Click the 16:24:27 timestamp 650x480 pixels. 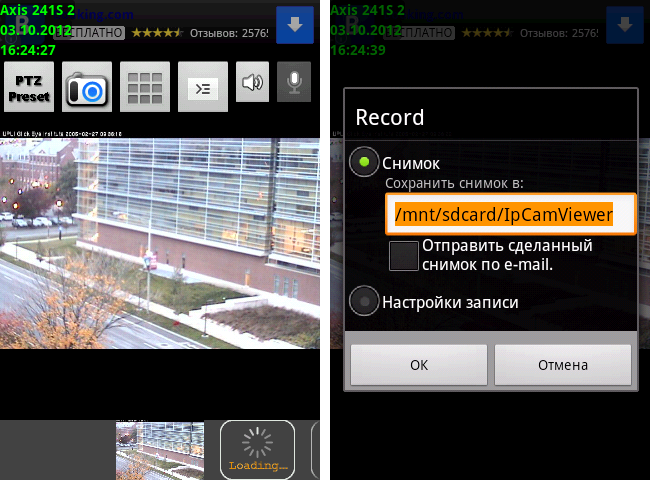[28, 50]
